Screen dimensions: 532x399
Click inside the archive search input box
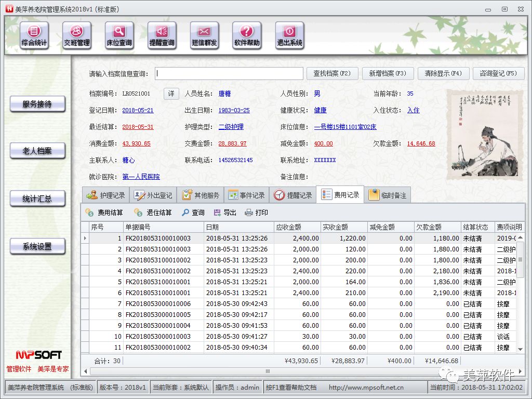click(x=229, y=73)
